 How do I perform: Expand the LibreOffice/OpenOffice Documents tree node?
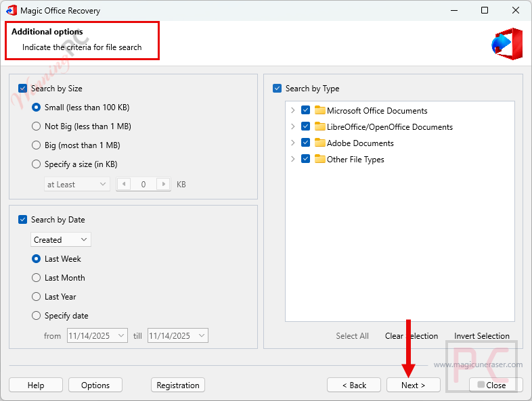293,126
